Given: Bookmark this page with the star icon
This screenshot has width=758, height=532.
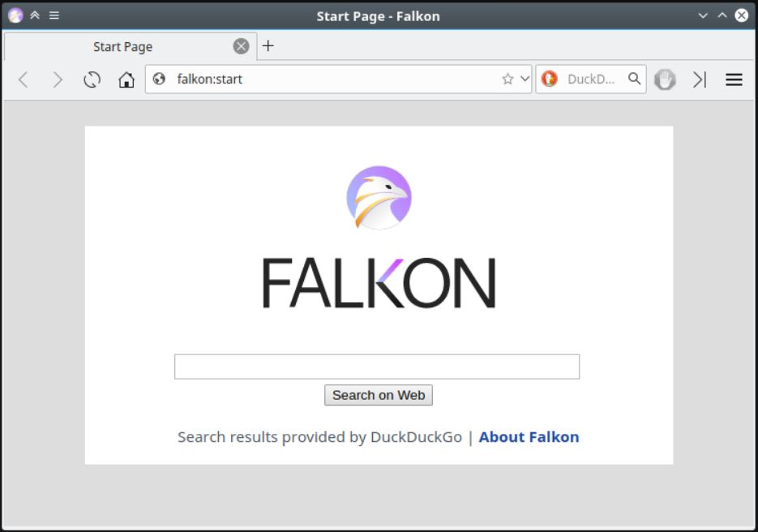Looking at the screenshot, I should [x=507, y=79].
